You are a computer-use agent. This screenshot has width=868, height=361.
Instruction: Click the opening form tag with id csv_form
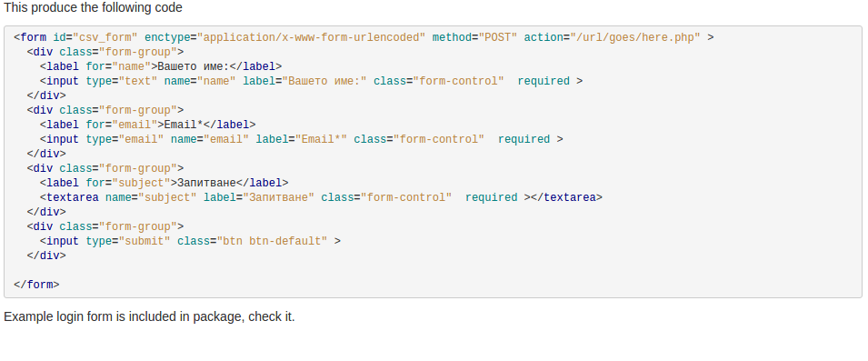coord(364,37)
